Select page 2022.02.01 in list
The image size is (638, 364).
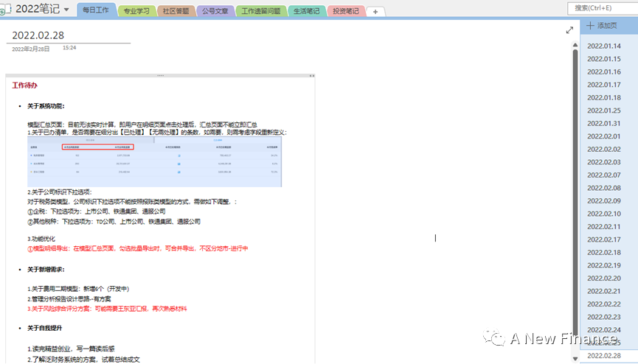tap(604, 136)
